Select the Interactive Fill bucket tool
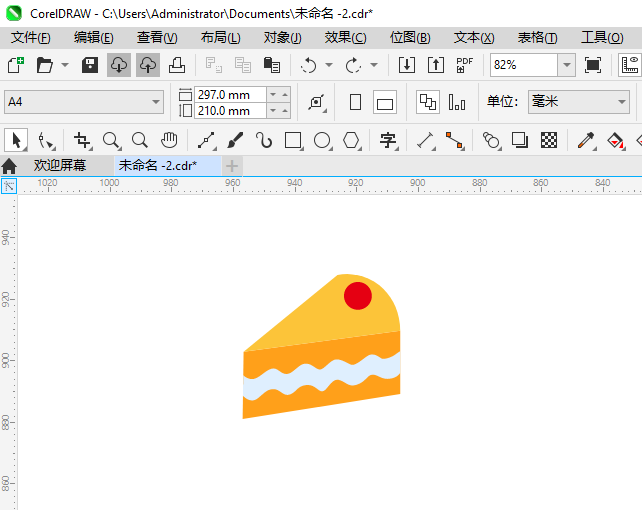 pyautogui.click(x=615, y=140)
